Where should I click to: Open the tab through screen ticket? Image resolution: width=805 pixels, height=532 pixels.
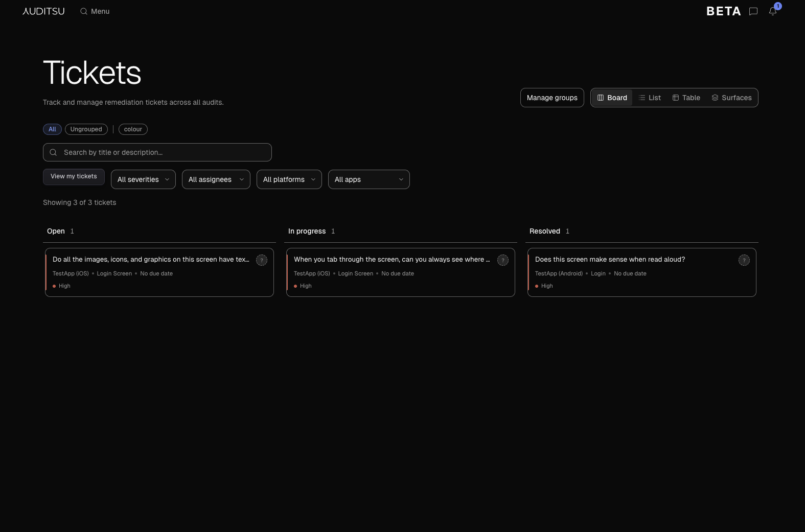click(x=401, y=272)
